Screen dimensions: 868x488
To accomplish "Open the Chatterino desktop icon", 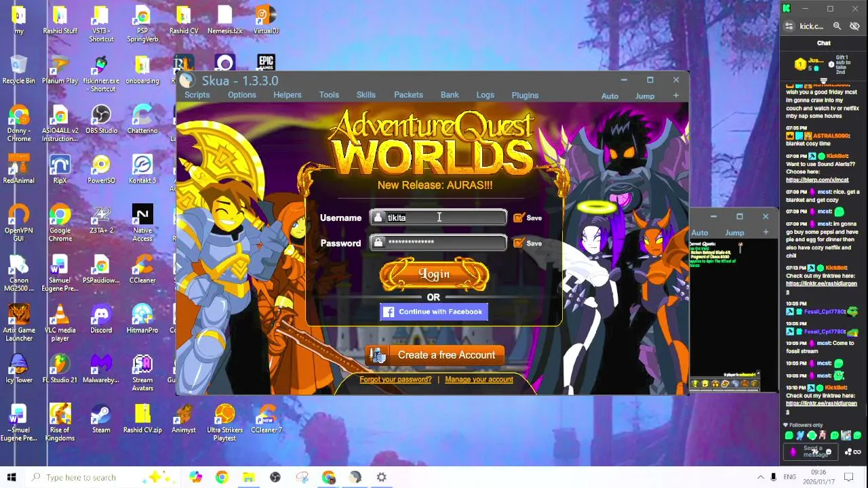I will click(142, 119).
